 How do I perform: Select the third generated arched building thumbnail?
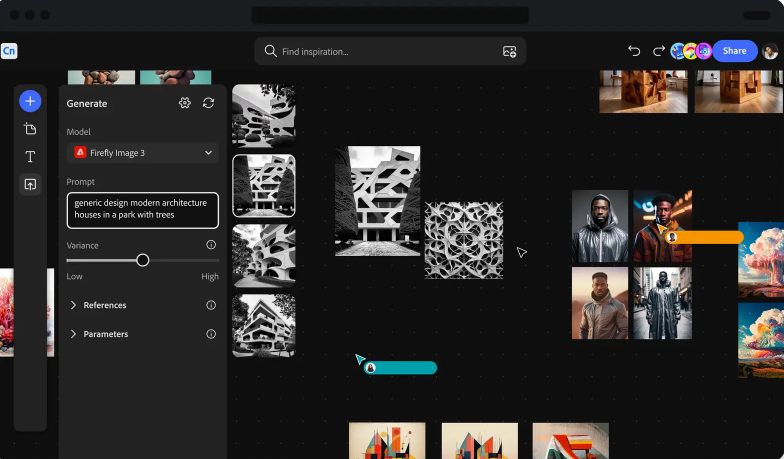264,256
